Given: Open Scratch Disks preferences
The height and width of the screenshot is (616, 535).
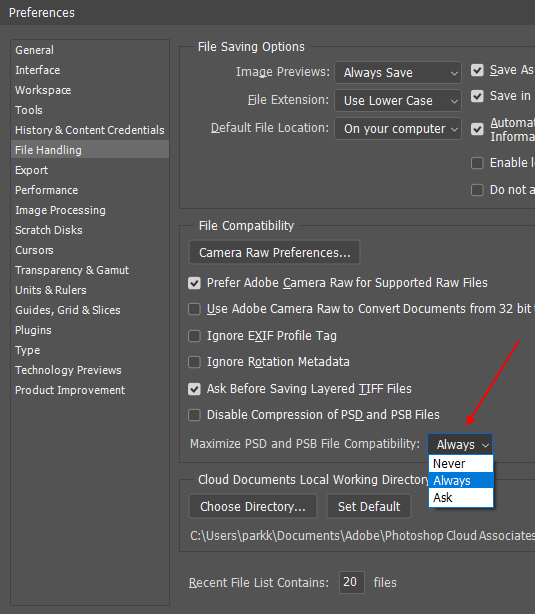Looking at the screenshot, I should click(x=49, y=230).
